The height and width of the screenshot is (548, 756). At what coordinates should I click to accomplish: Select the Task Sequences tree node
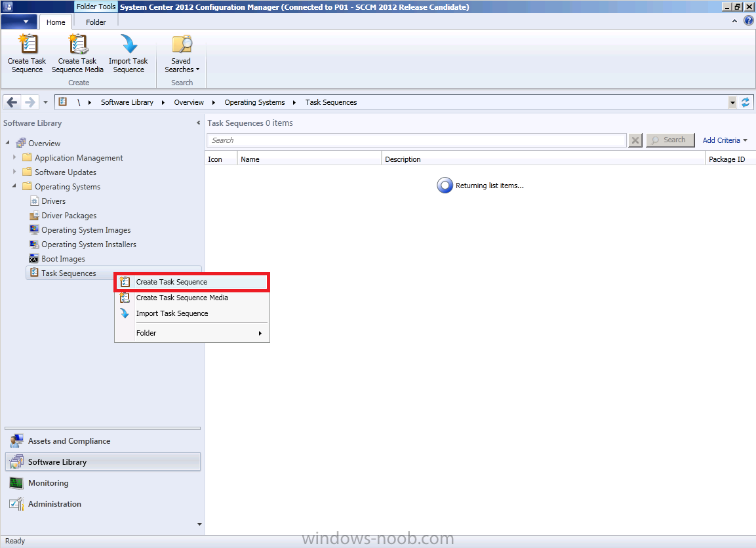tap(68, 273)
